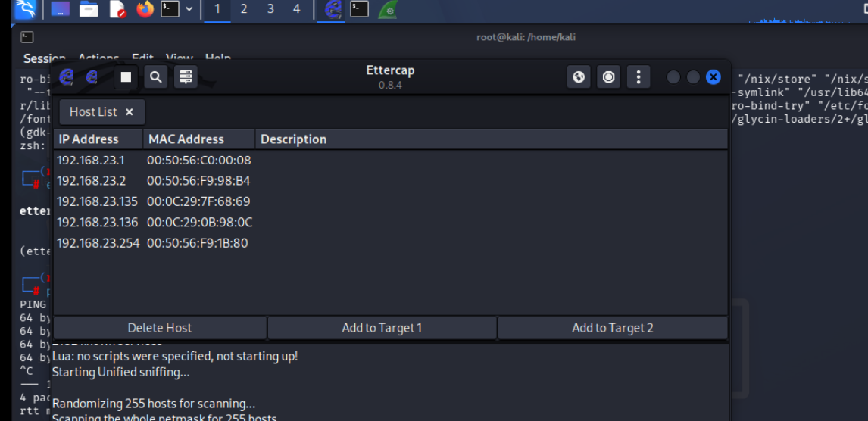The width and height of the screenshot is (868, 421).
Task: Open the MITM menu globe icon
Action: (x=579, y=77)
